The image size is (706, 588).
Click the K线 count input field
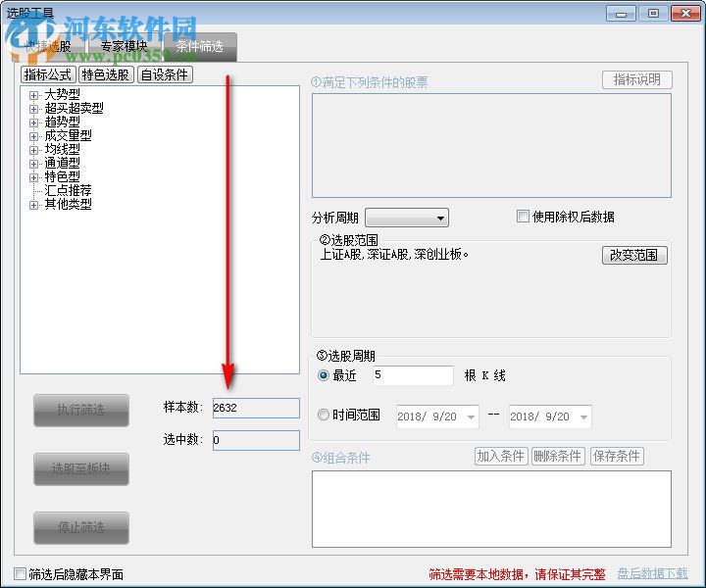click(413, 375)
